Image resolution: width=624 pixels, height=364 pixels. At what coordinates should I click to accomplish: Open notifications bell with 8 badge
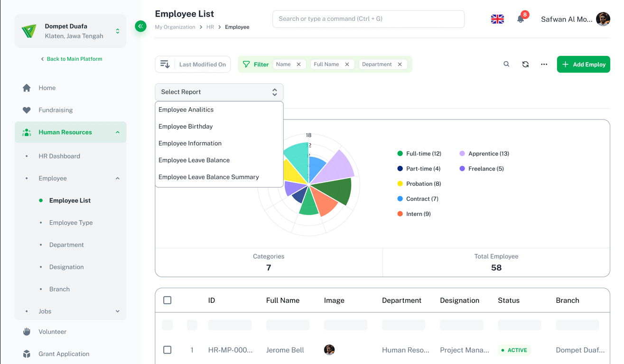(521, 19)
